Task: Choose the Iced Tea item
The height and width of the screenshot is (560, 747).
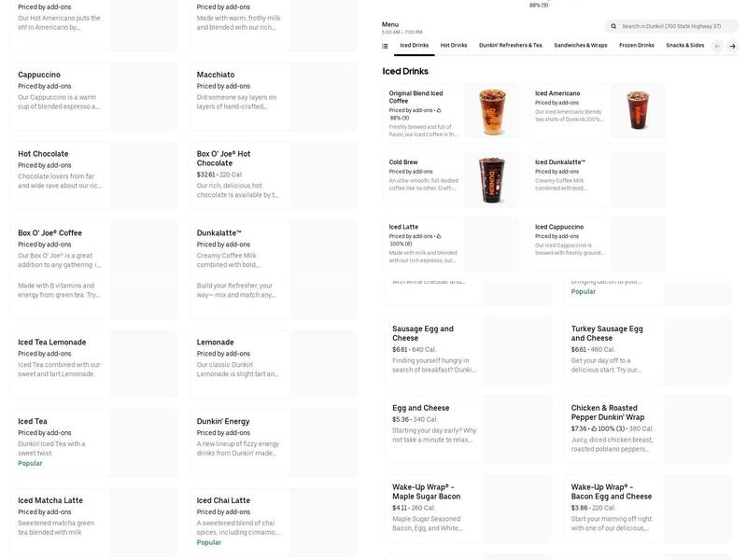Action: [94, 443]
